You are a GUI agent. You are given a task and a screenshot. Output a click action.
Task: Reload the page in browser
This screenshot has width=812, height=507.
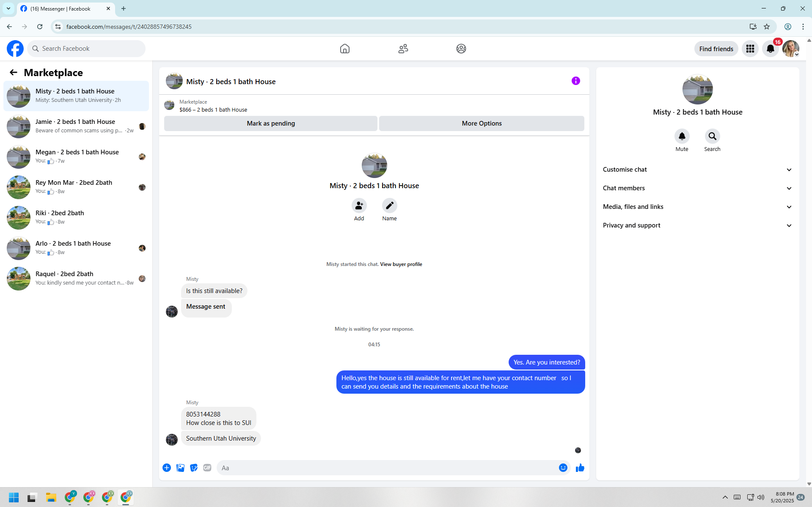[40, 27]
